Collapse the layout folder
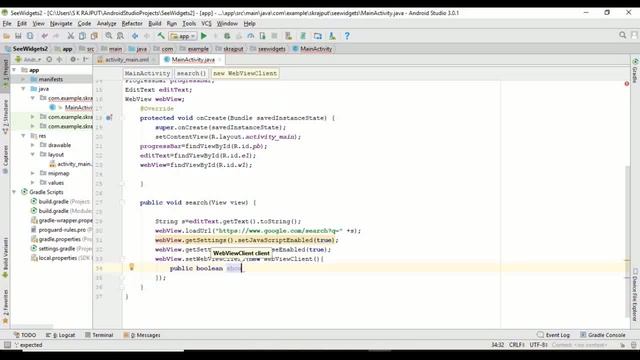Screen dimensions: 640x360 point(33,154)
